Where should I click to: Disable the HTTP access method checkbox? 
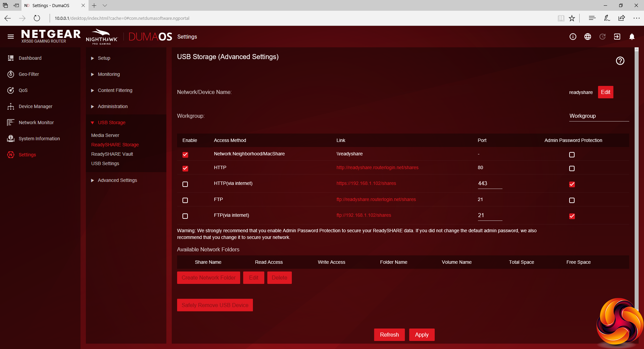pyautogui.click(x=185, y=168)
